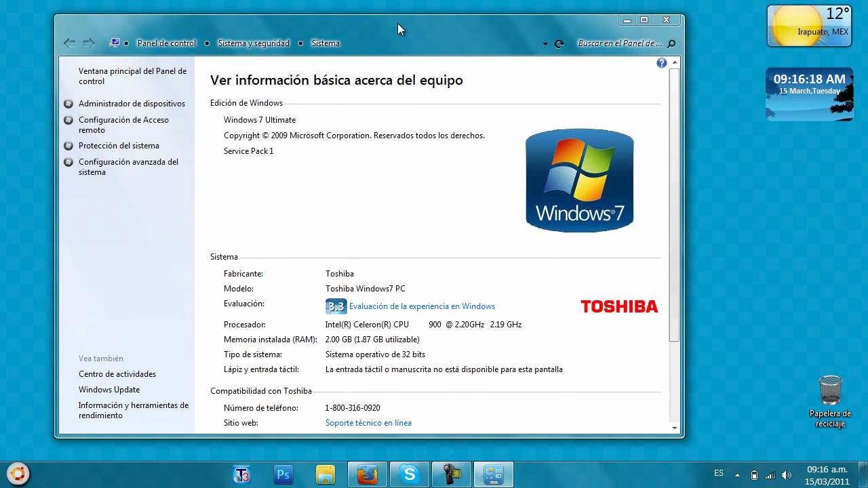Click the Toshiba logo
Image resolution: width=868 pixels, height=488 pixels.
pyautogui.click(x=619, y=306)
